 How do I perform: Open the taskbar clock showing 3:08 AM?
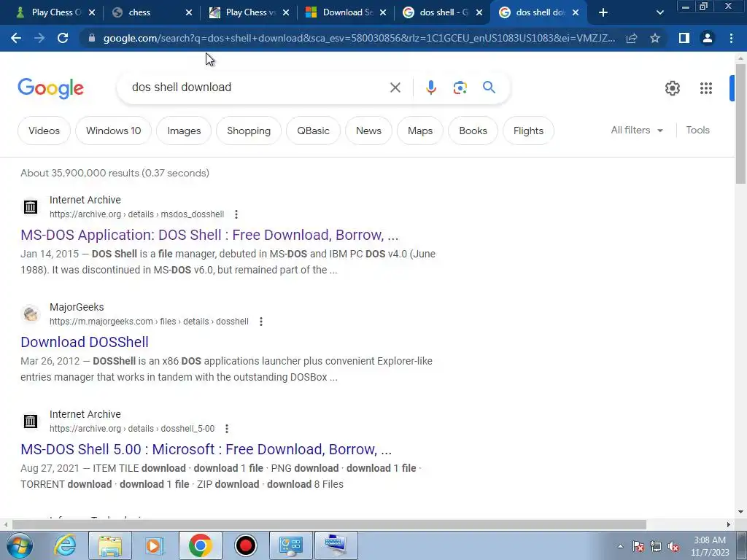[x=710, y=546]
